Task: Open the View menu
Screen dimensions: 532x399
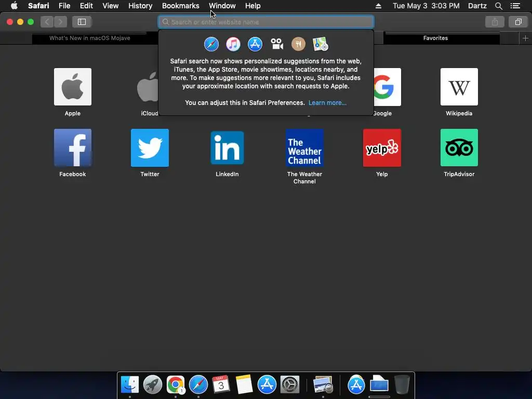Action: coord(110,6)
